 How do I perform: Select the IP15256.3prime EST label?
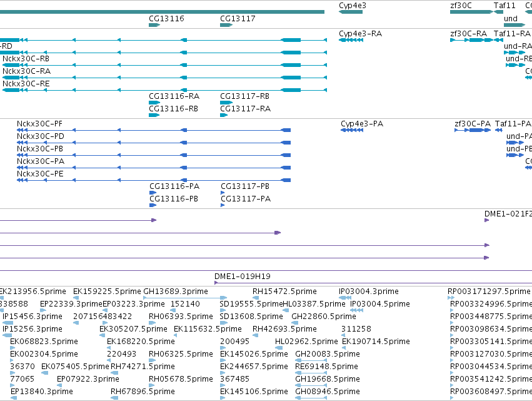coord(33,329)
